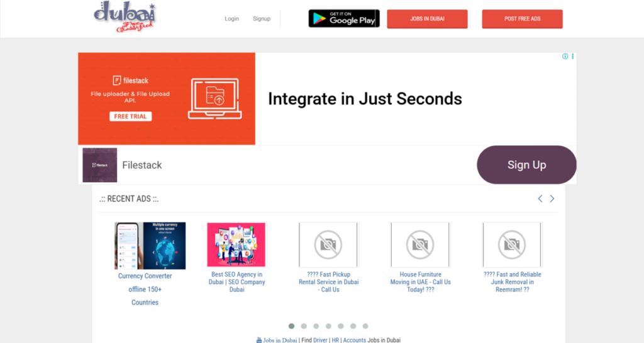Show previous recent ads with left arrow
Image resolution: width=644 pixels, height=343 pixels.
click(x=540, y=199)
